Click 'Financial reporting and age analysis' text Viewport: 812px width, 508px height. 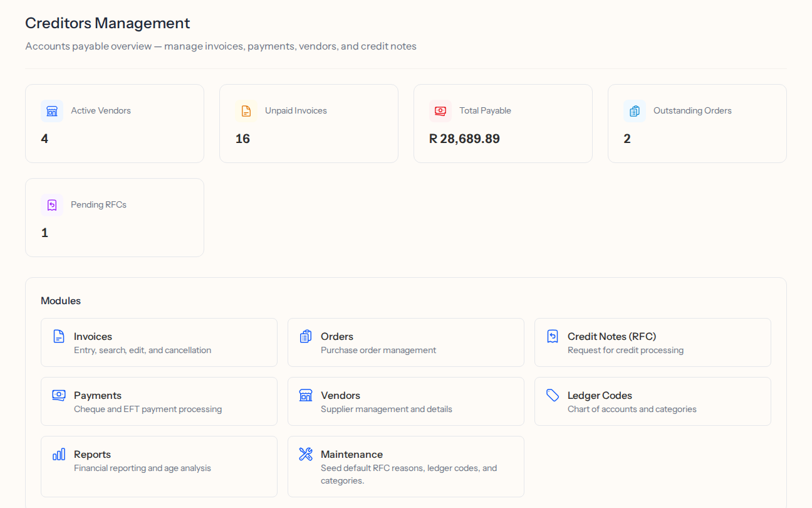pos(142,468)
